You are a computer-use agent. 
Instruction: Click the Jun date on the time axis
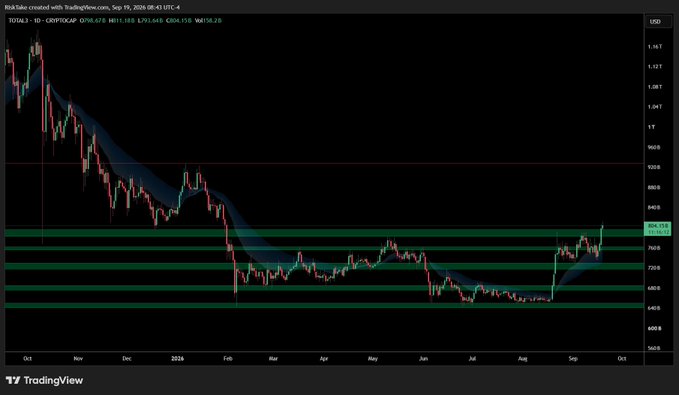[424, 359]
